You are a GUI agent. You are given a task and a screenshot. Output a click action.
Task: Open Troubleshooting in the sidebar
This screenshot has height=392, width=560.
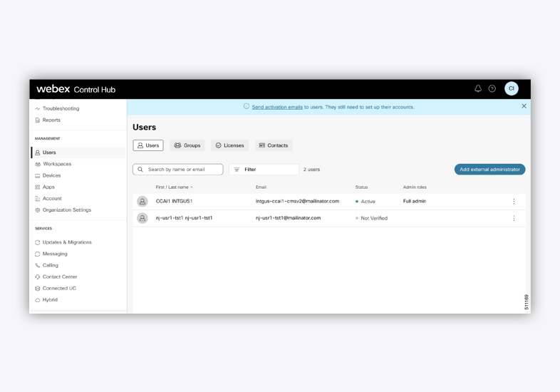pos(61,109)
